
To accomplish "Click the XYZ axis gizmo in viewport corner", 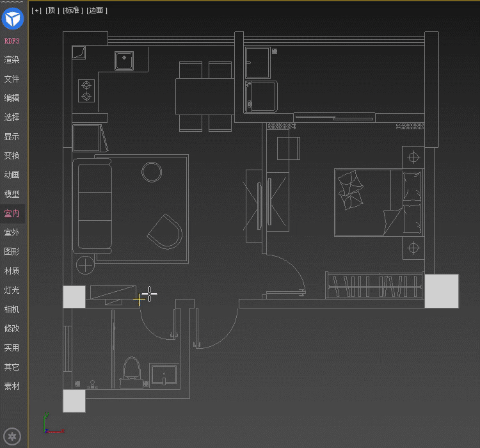I will click(54, 422).
